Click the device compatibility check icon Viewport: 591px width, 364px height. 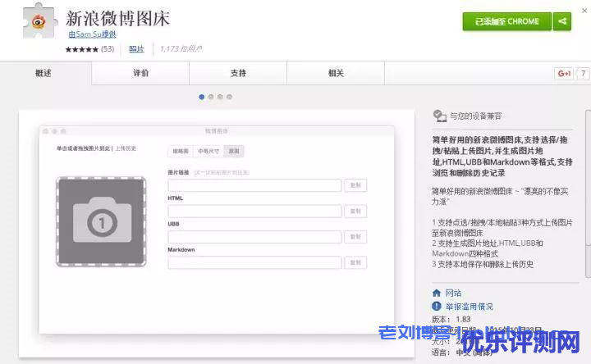(x=439, y=116)
